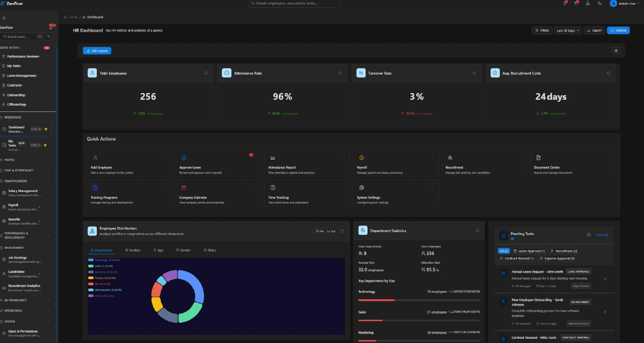Open the notifications bell in top bar
Screen dimensions: 644x343
pyautogui.click(x=565, y=3)
